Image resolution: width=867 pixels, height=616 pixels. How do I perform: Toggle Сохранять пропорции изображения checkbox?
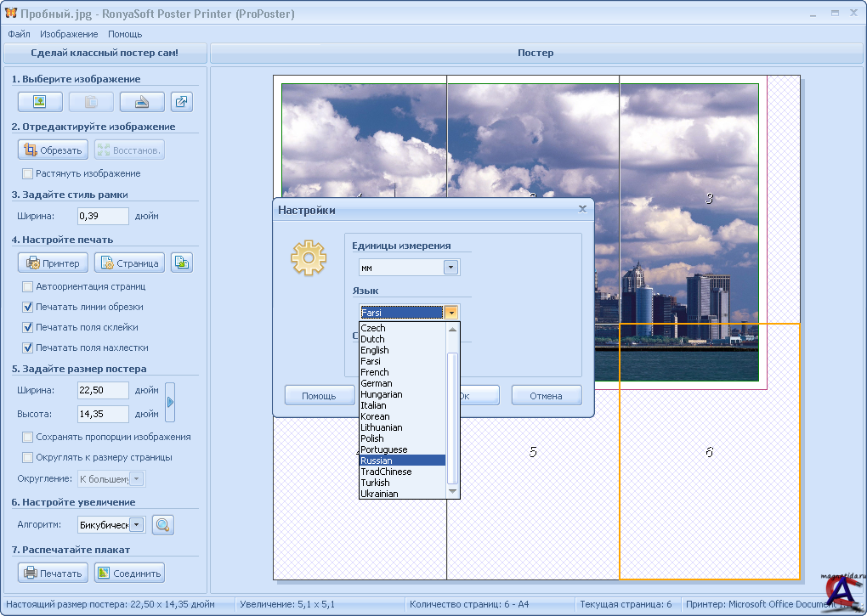click(29, 437)
